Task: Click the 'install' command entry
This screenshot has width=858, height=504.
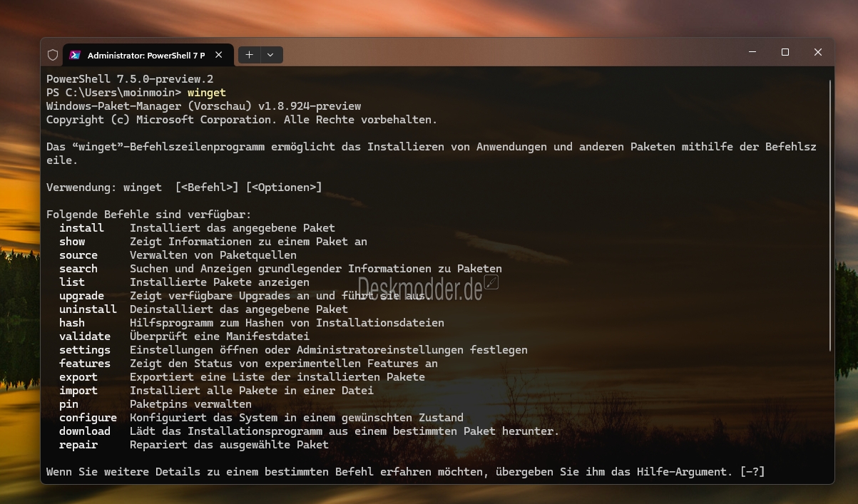Action: [x=82, y=228]
